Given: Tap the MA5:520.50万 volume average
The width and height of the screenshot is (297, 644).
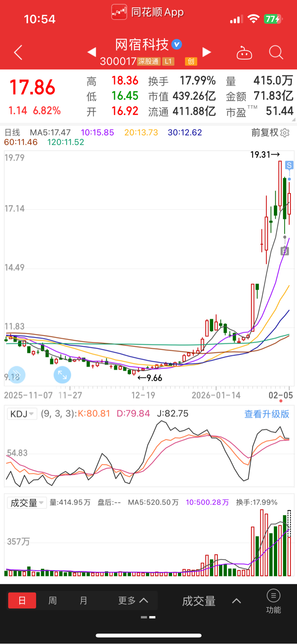Looking at the screenshot, I should 154,502.
